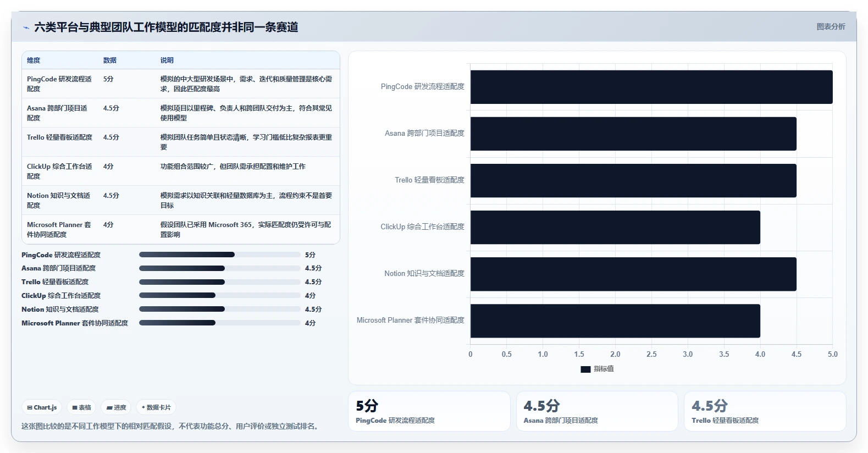Image resolution: width=868 pixels, height=453 pixels.
Task: Open the 5分 PingCode data card
Action: tap(429, 411)
